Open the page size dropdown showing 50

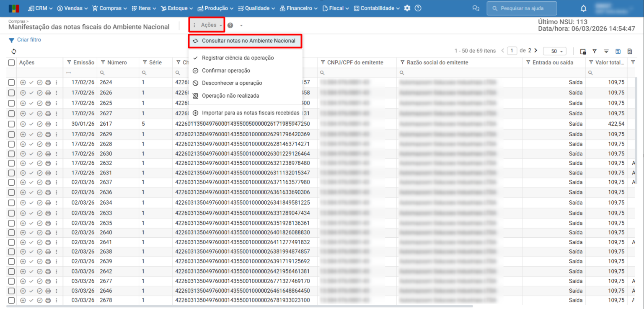coord(555,51)
